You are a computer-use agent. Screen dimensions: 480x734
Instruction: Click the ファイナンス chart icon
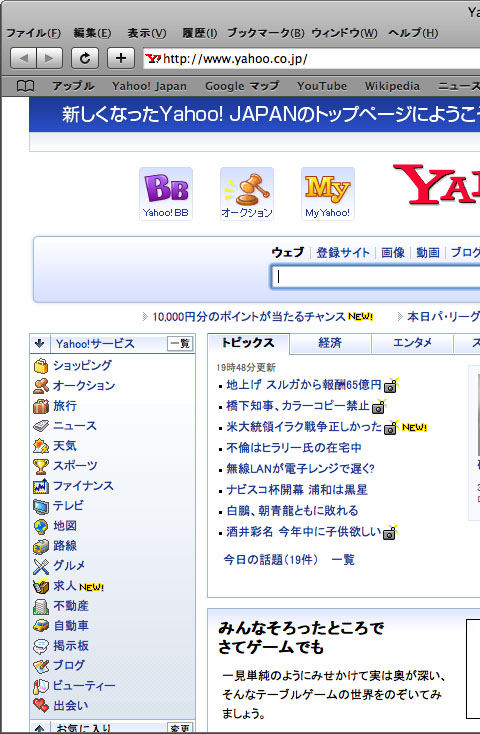pyautogui.click(x=41, y=486)
